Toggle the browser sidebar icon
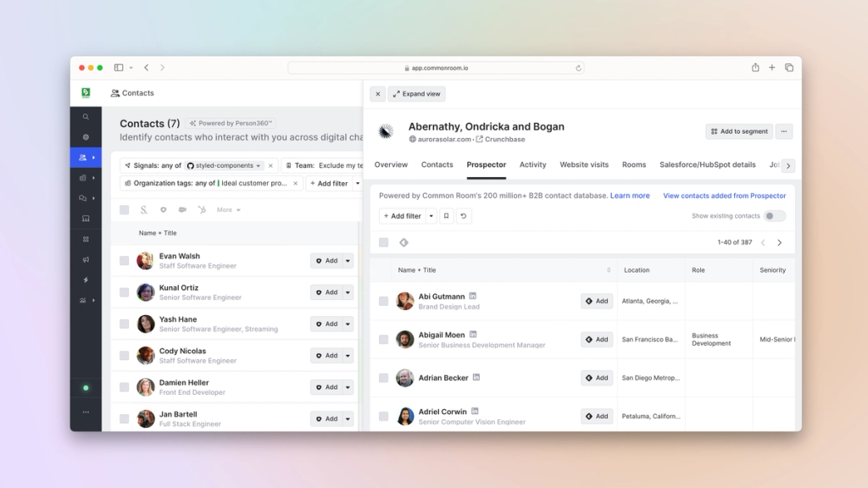This screenshot has height=488, width=868. [x=119, y=68]
